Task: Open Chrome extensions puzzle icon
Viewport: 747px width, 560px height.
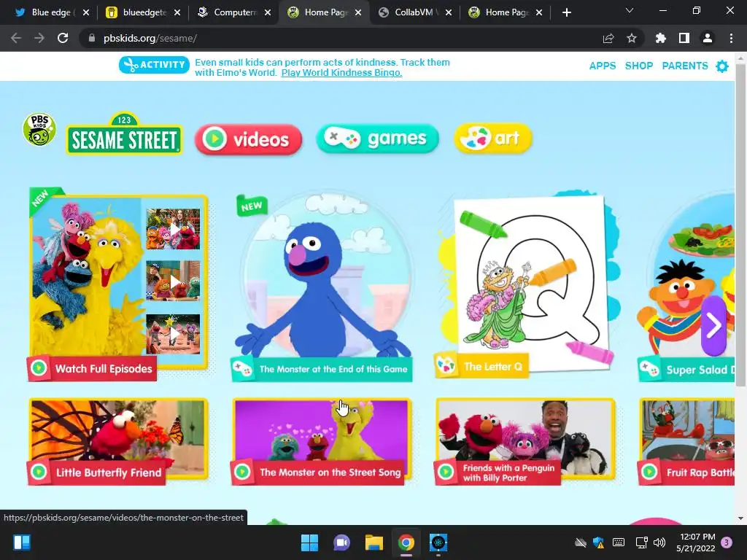Action: pyautogui.click(x=661, y=38)
